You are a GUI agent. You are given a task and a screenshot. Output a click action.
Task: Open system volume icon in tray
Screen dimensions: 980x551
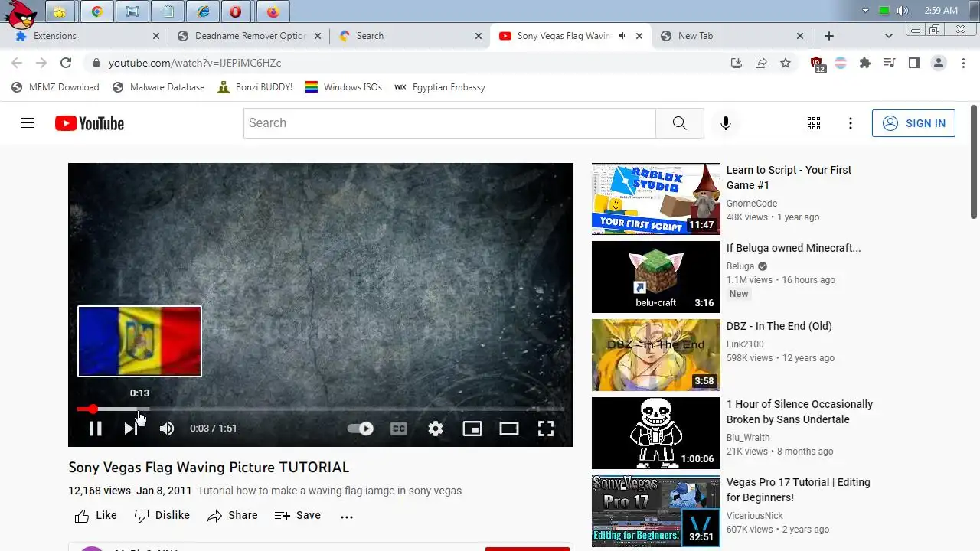[x=903, y=11]
